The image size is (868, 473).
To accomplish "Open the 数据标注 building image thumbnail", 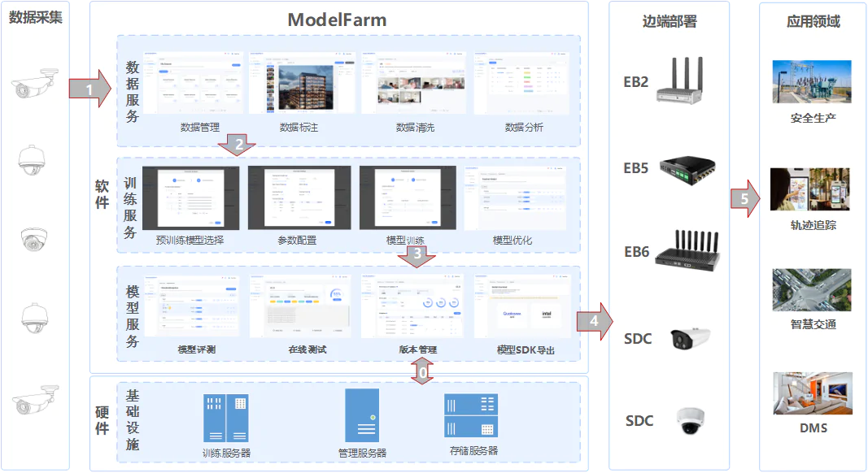I will 303,83.
